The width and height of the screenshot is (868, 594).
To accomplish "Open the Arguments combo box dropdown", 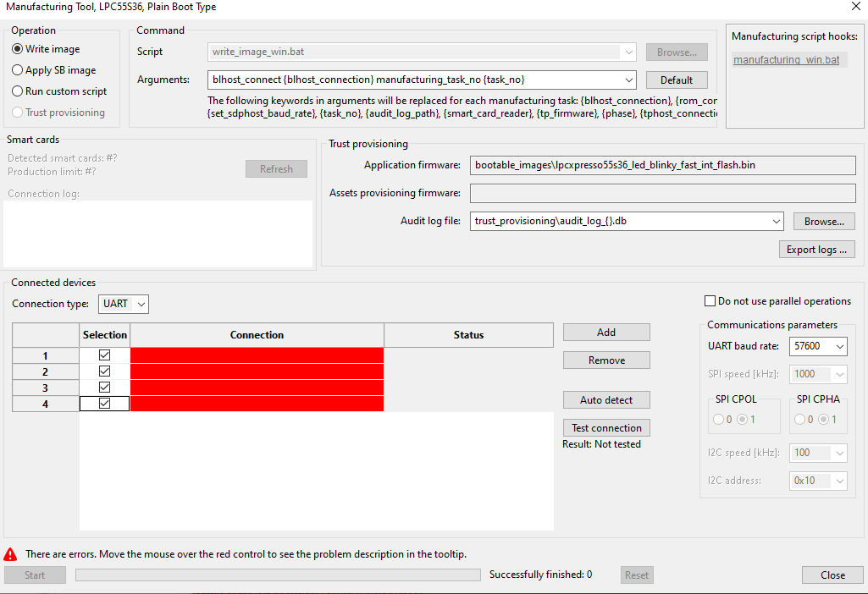I will [x=628, y=80].
